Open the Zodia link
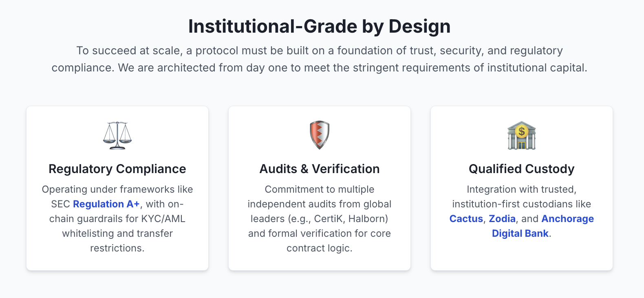Viewport: 644px width, 298px height. (502, 219)
